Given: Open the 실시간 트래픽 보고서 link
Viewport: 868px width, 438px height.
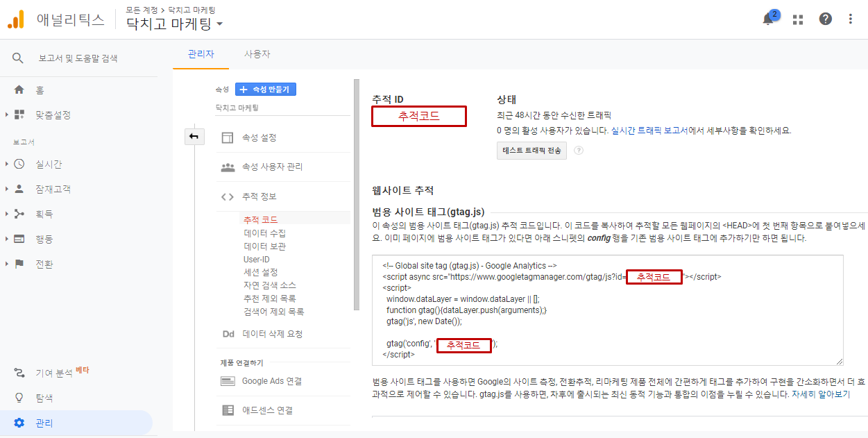Looking at the screenshot, I should pos(652,130).
